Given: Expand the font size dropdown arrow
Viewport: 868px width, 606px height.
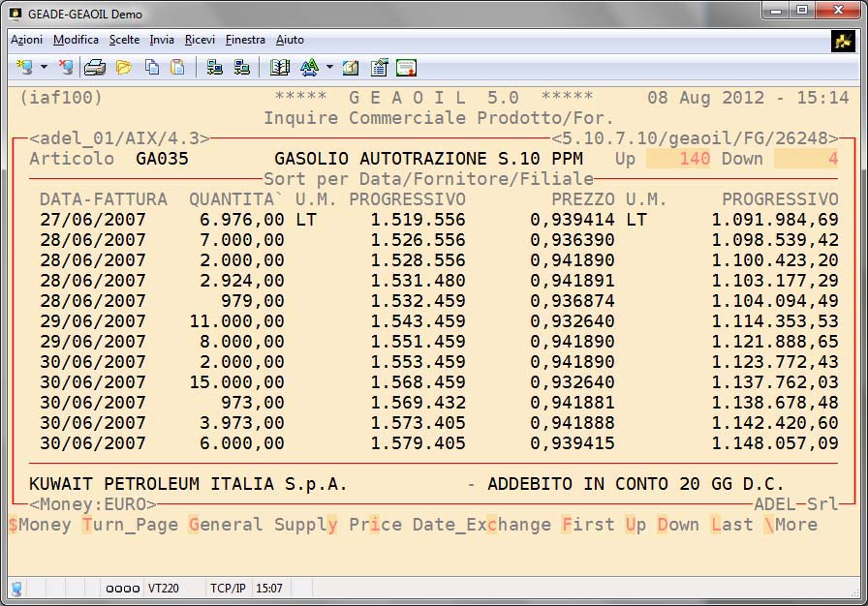Looking at the screenshot, I should pyautogui.click(x=329, y=67).
